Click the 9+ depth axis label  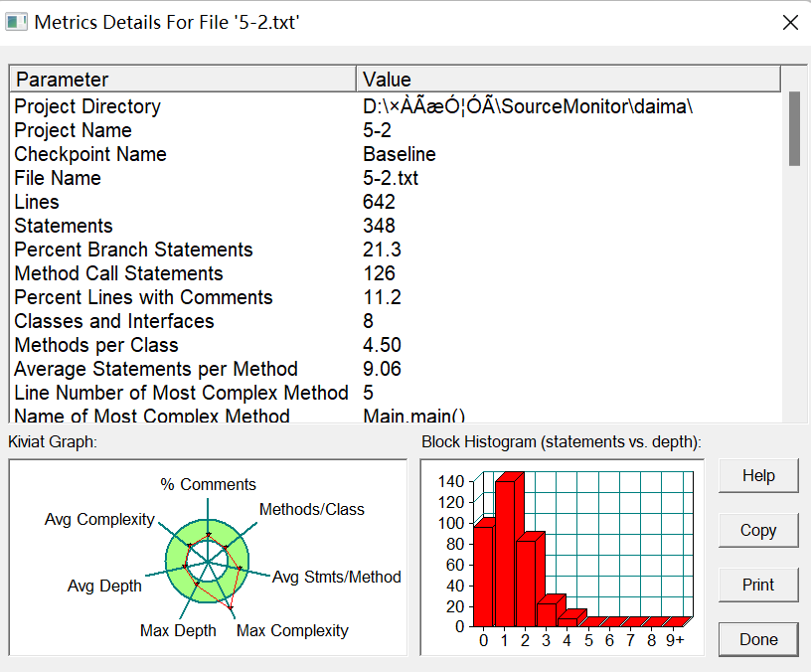[675, 640]
